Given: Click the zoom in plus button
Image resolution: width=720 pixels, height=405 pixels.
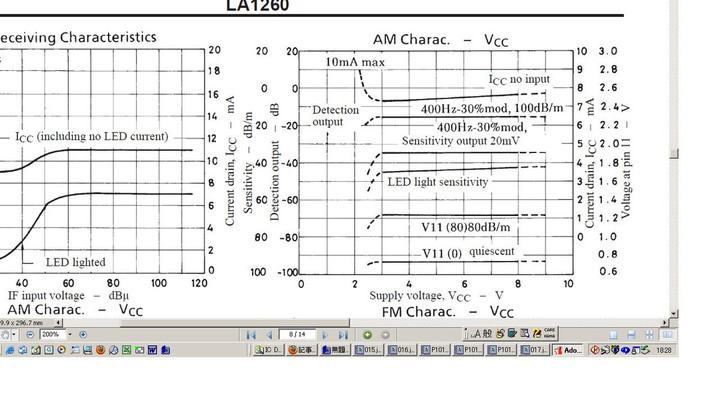Looking at the screenshot, I should tap(84, 334).
